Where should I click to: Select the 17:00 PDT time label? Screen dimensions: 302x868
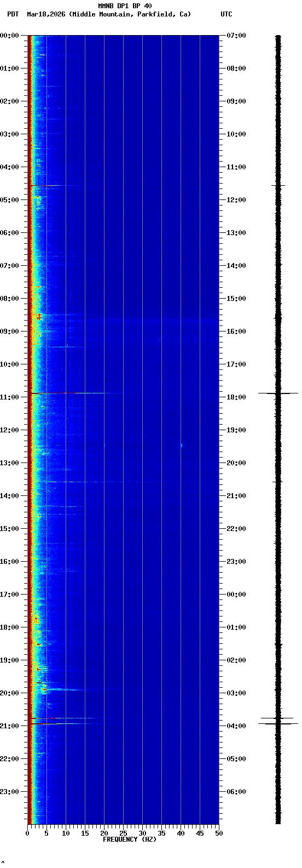9,595
